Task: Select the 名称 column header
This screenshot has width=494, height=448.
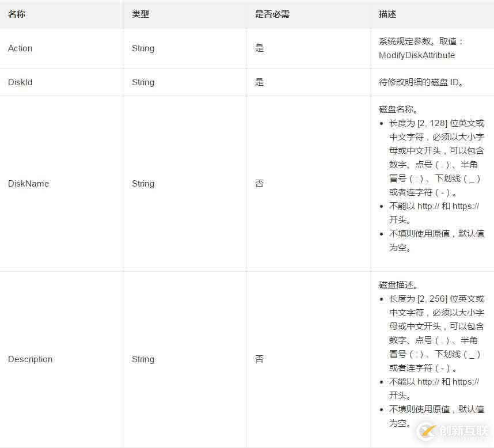Action: [16, 14]
